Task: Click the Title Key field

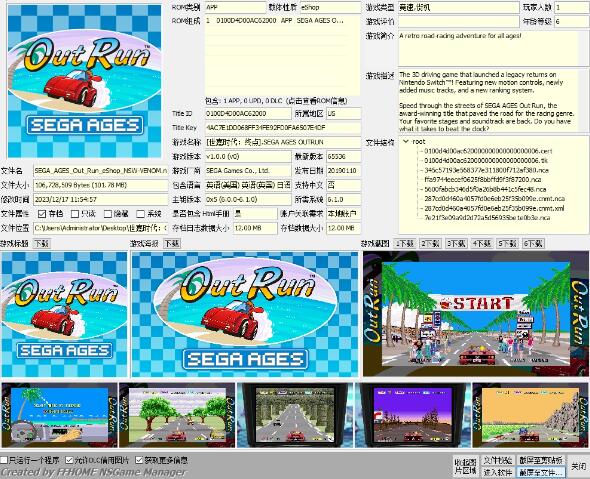Action: [x=283, y=128]
